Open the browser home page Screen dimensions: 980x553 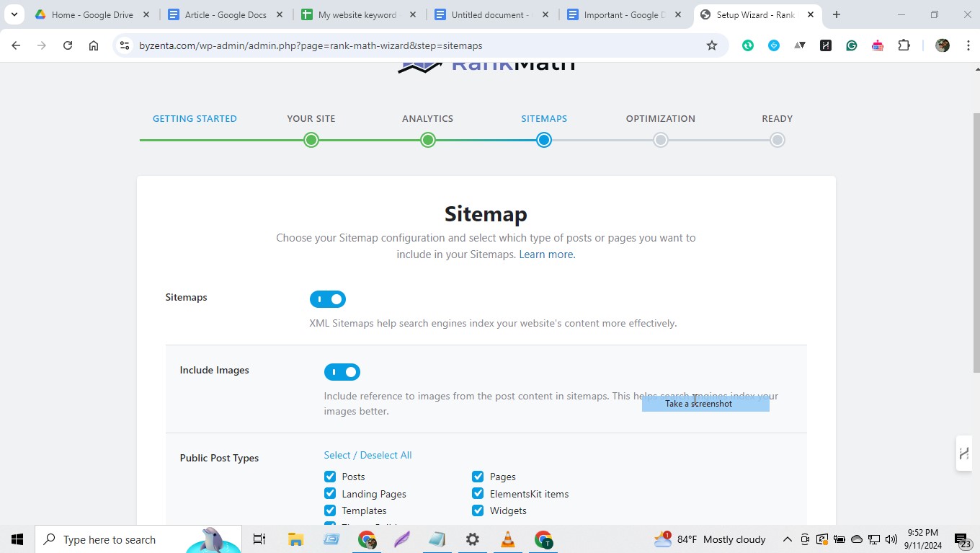[x=94, y=45]
